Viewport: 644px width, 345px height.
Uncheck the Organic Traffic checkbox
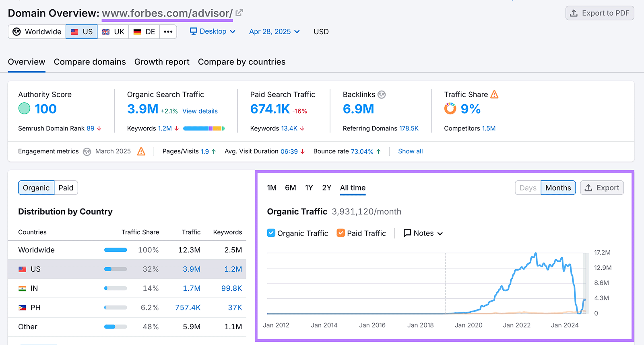click(271, 233)
